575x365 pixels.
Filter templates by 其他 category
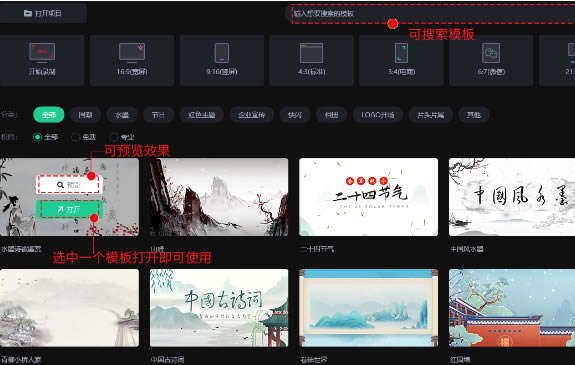click(473, 115)
